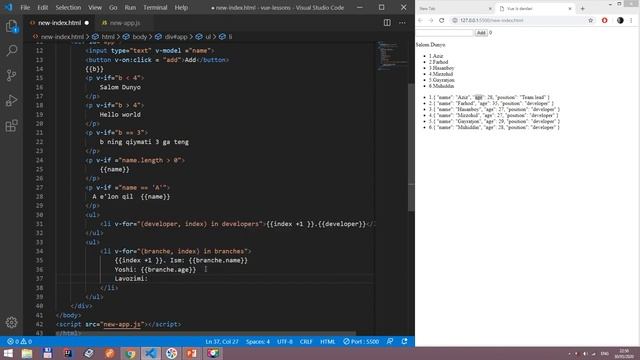Open Run and Debug view
This screenshot has width=640, height=360.
11,100
